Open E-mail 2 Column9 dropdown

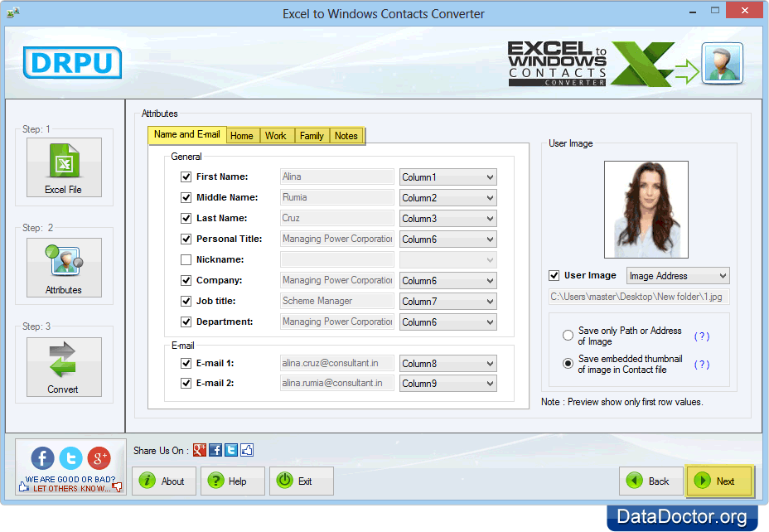tap(447, 384)
